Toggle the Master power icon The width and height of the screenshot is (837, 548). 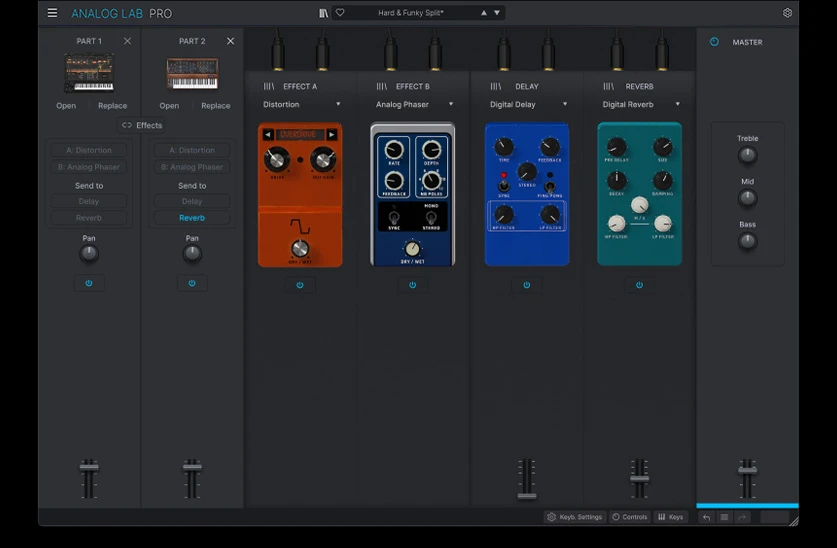(x=714, y=42)
